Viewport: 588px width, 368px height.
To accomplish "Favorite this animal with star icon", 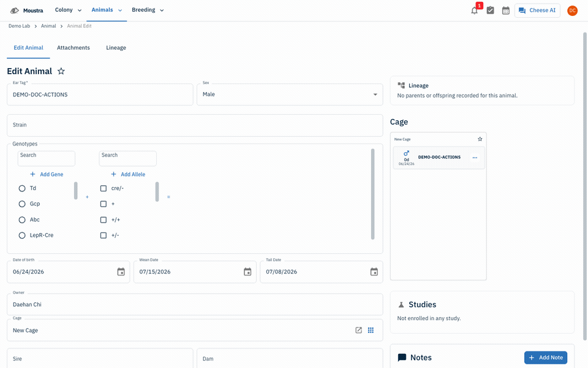I will (61, 71).
